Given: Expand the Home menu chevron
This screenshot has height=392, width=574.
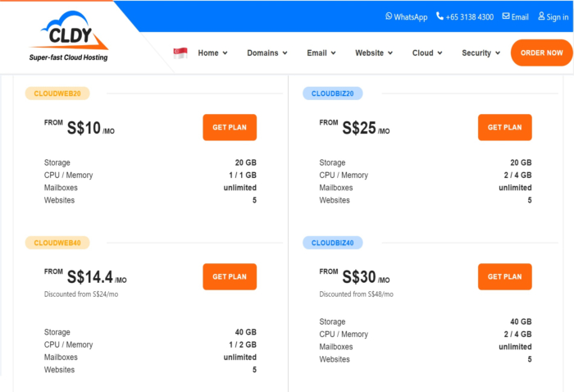Looking at the screenshot, I should (x=225, y=53).
